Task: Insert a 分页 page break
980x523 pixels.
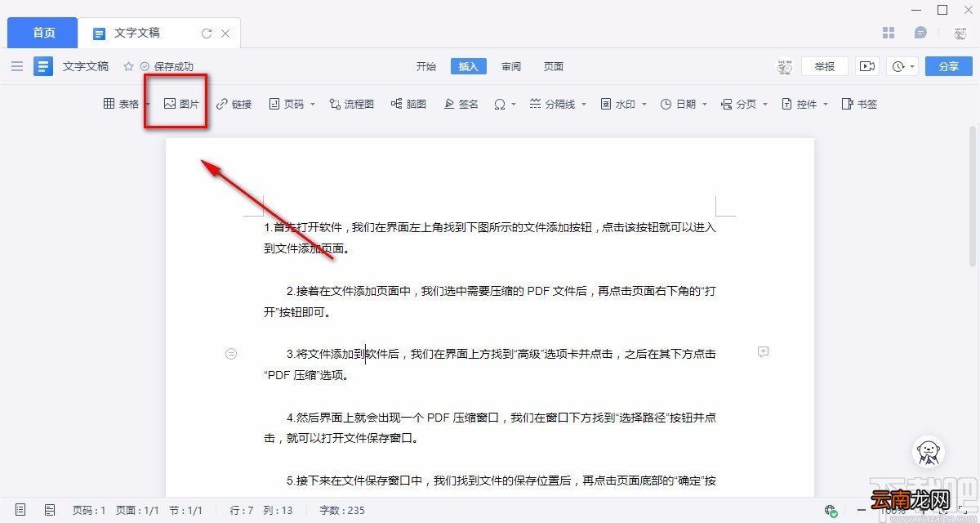Action: tap(738, 105)
